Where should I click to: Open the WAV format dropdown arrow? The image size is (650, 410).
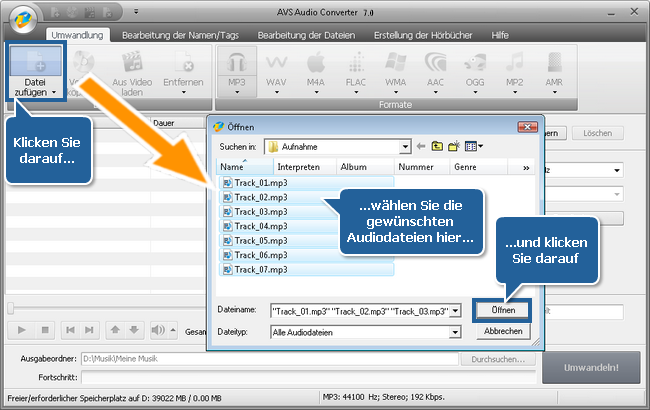277,92
